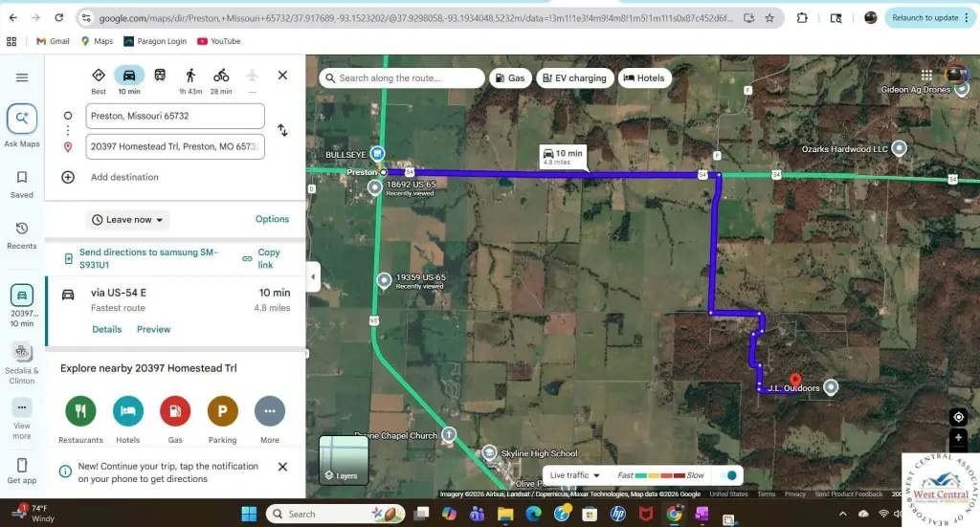
Task: Choose the Transit travel mode icon
Action: click(160, 76)
